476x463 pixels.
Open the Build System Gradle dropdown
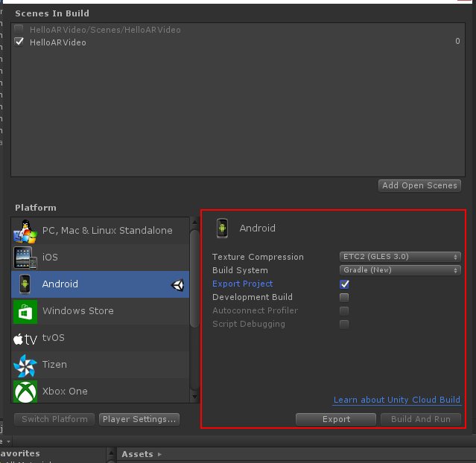pyautogui.click(x=400, y=270)
